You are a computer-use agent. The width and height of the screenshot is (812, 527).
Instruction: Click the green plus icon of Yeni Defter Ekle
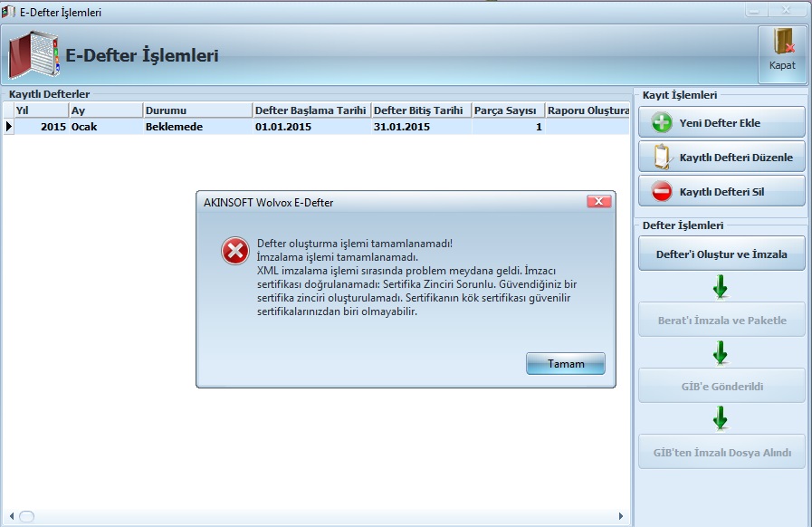click(x=662, y=123)
